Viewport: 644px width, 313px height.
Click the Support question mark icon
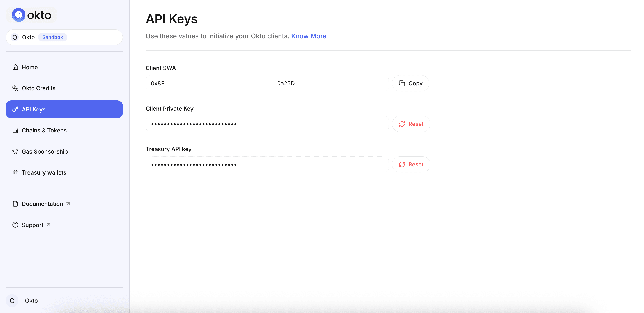[x=15, y=225]
